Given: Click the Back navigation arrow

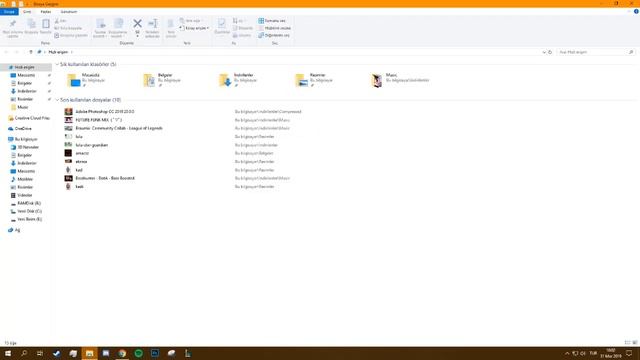Looking at the screenshot, I should pyautogui.click(x=7, y=52).
